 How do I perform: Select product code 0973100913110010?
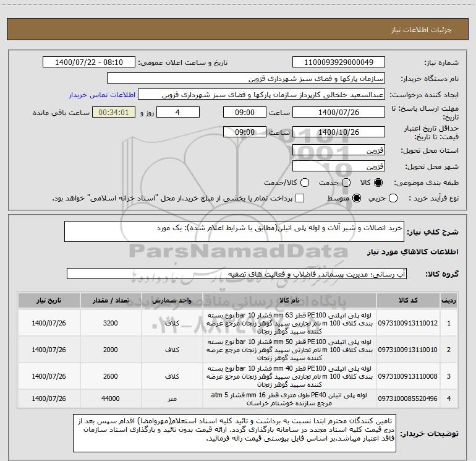click(408, 350)
